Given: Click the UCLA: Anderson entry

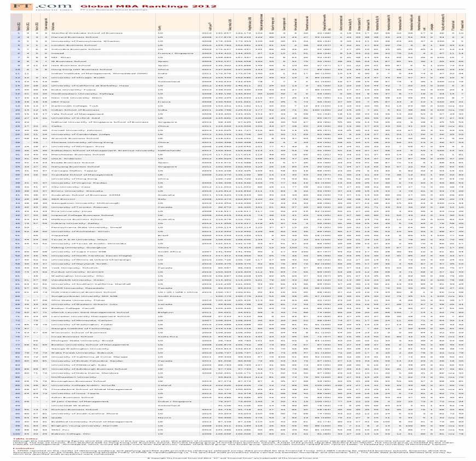Looking at the screenshot, I should point(66,159).
